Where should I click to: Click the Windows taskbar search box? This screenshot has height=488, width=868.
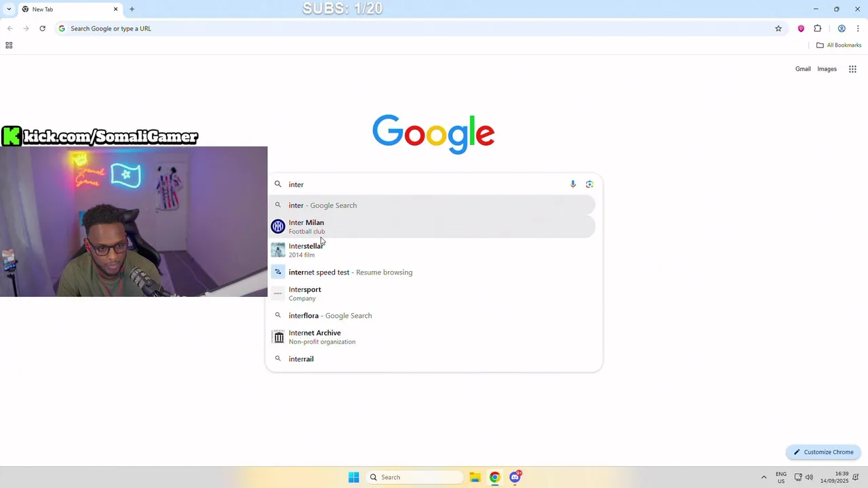point(415,477)
